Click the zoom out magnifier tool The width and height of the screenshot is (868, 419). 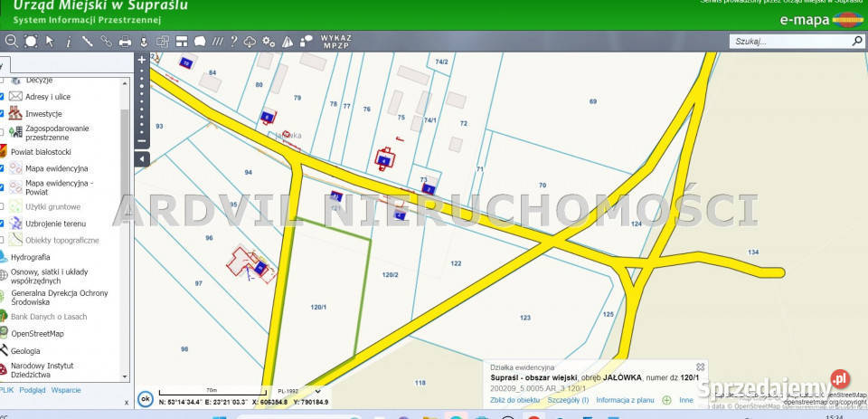[12, 41]
